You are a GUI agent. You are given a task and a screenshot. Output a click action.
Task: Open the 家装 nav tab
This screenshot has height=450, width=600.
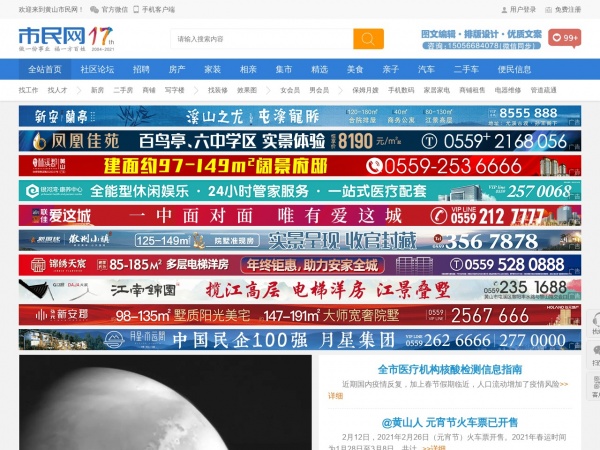pyautogui.click(x=212, y=69)
